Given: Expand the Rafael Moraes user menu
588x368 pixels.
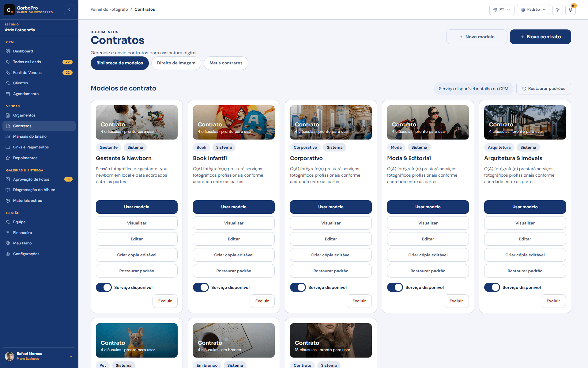Looking at the screenshot, I should pyautogui.click(x=39, y=356).
